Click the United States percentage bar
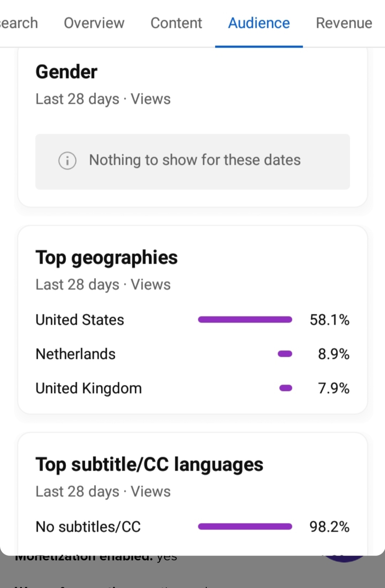The image size is (385, 588). (245, 320)
